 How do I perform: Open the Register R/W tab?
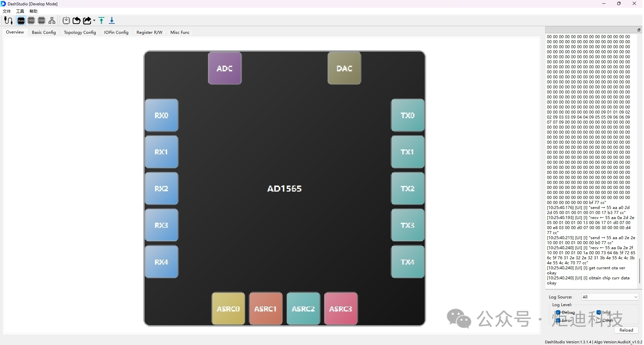tap(149, 32)
